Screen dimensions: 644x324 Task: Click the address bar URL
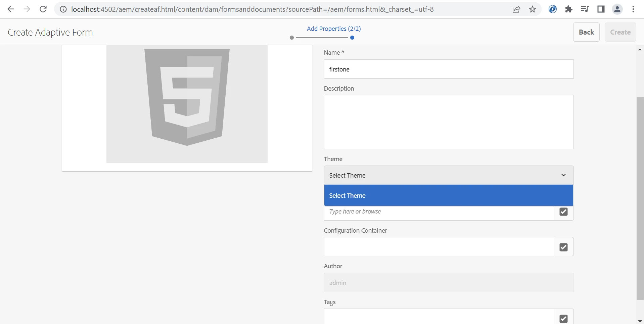[252, 9]
